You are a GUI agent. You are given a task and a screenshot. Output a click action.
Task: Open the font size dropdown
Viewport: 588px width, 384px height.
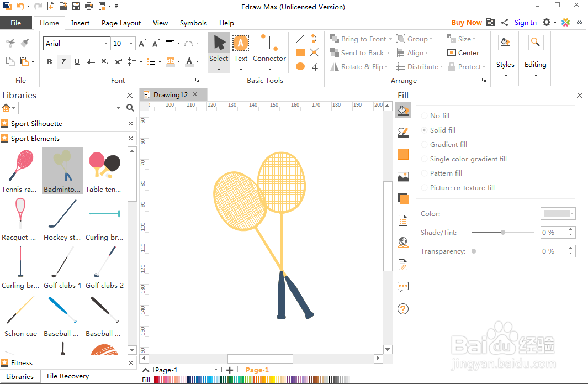click(x=131, y=44)
